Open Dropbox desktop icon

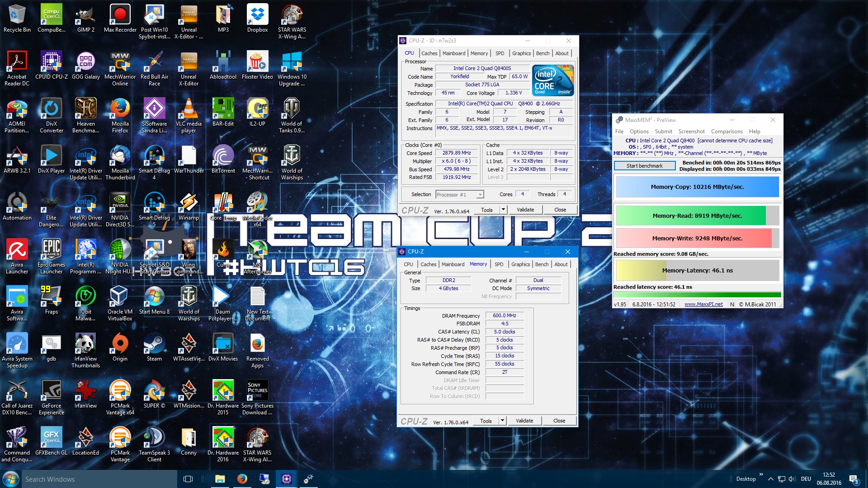coord(257,19)
